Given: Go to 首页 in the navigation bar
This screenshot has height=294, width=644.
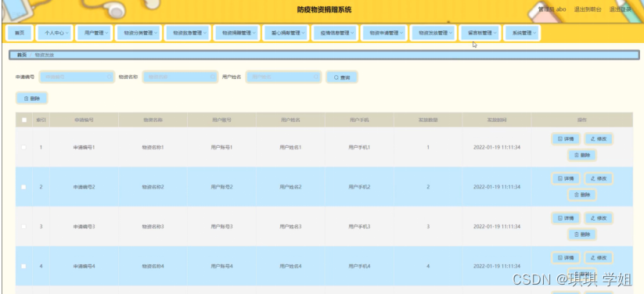Looking at the screenshot, I should coord(20,34).
